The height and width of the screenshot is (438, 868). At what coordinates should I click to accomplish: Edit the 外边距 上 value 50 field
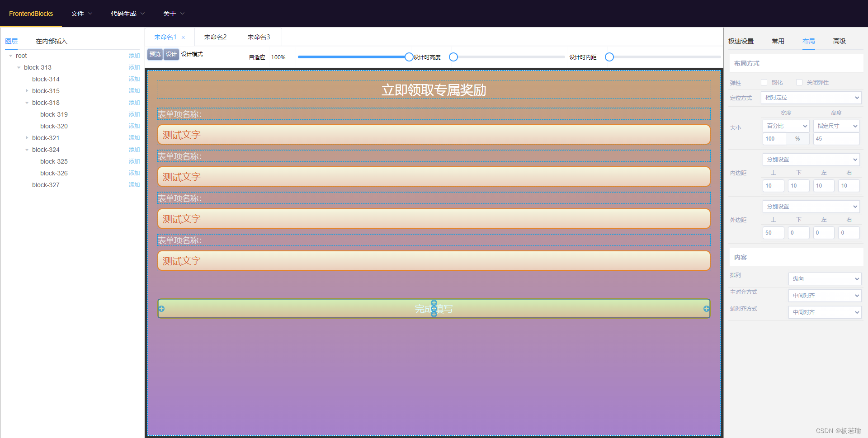click(774, 233)
